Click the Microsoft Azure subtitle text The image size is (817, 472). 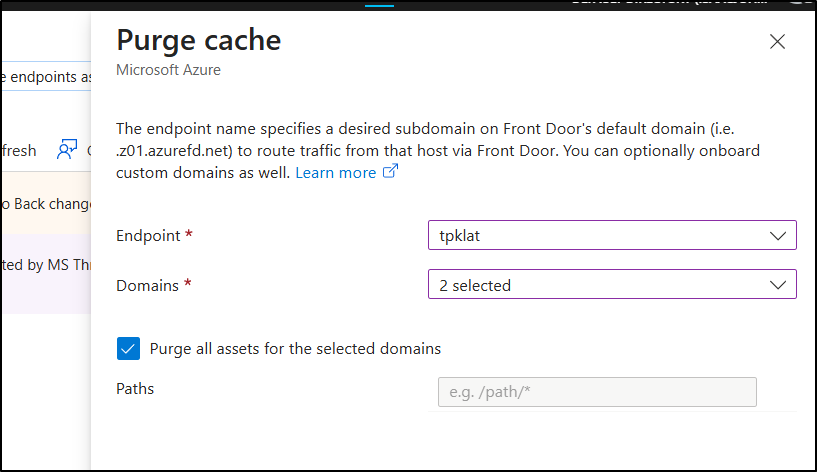pos(168,70)
